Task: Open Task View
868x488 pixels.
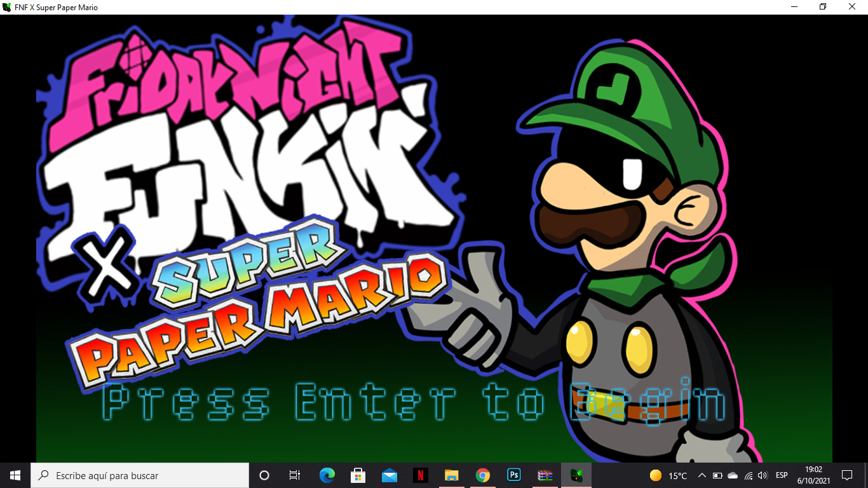Action: (x=294, y=475)
